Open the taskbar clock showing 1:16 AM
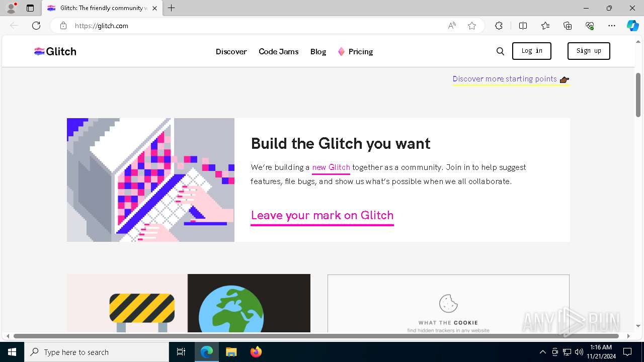This screenshot has height=362, width=644. click(x=601, y=352)
